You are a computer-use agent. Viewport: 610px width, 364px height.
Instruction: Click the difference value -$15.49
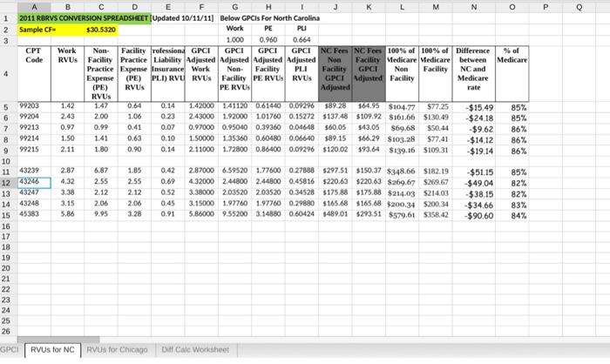click(x=474, y=107)
